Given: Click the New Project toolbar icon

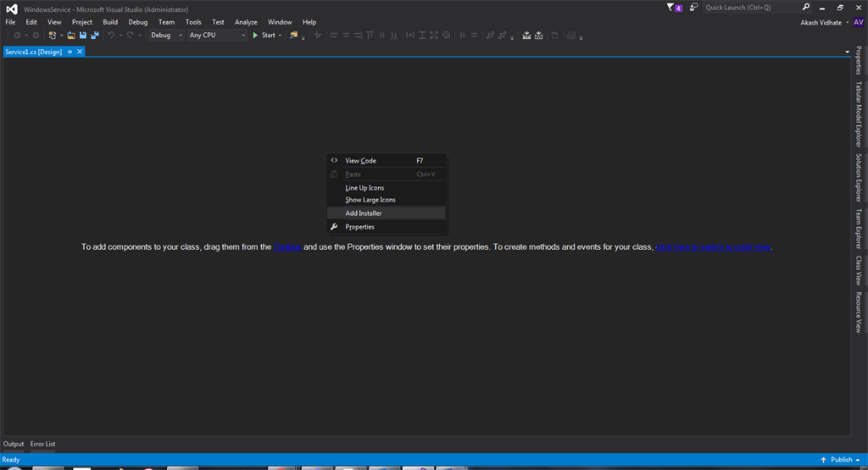Looking at the screenshot, I should click(x=52, y=36).
